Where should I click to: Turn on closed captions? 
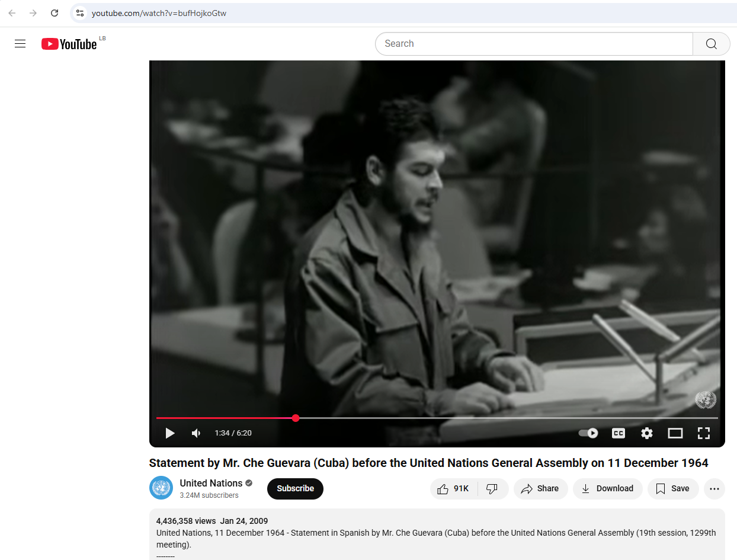point(618,433)
